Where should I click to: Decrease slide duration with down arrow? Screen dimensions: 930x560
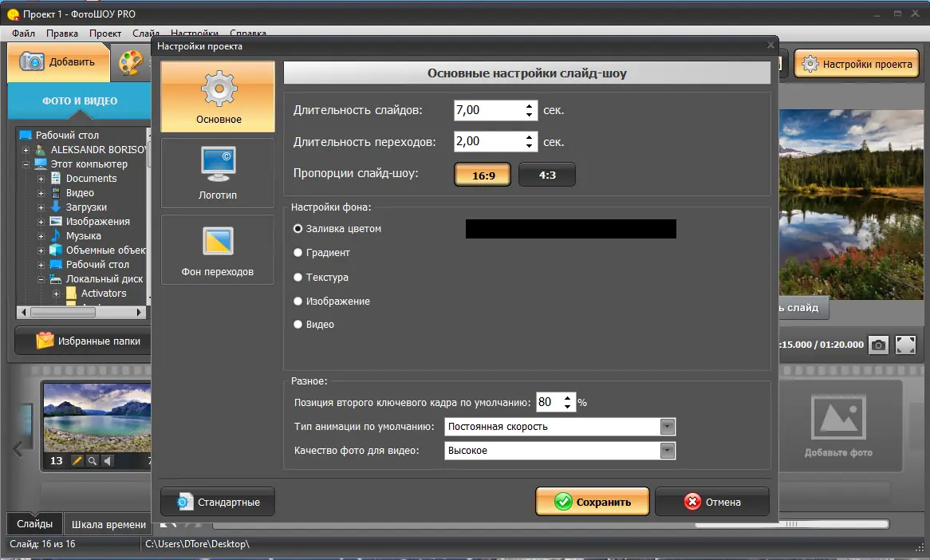(x=529, y=115)
